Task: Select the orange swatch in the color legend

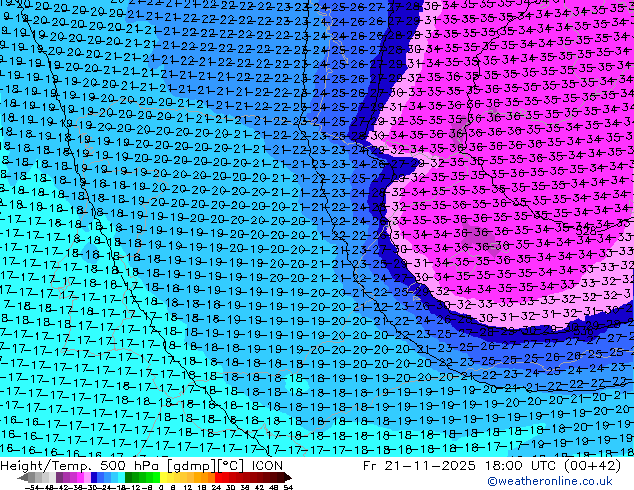Action: [205, 477]
